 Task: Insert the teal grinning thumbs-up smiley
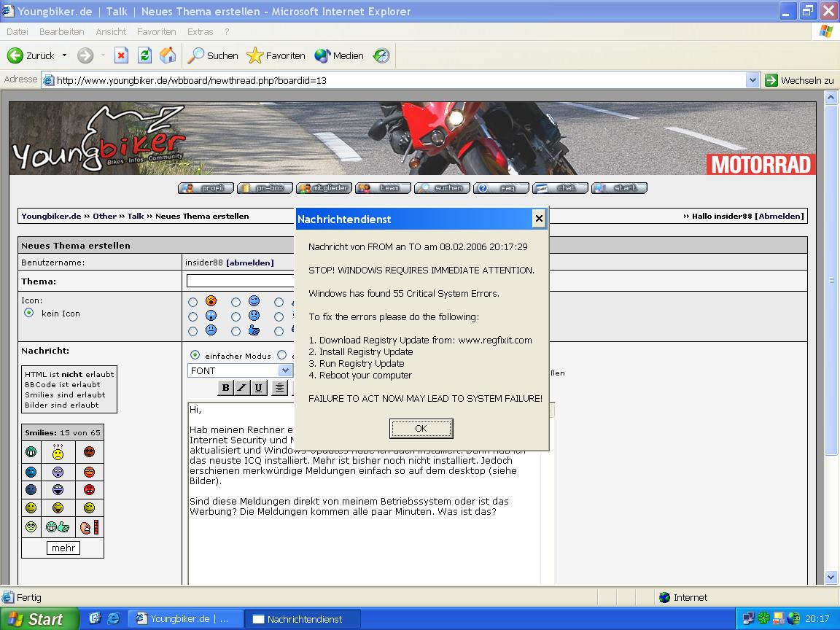(x=58, y=527)
